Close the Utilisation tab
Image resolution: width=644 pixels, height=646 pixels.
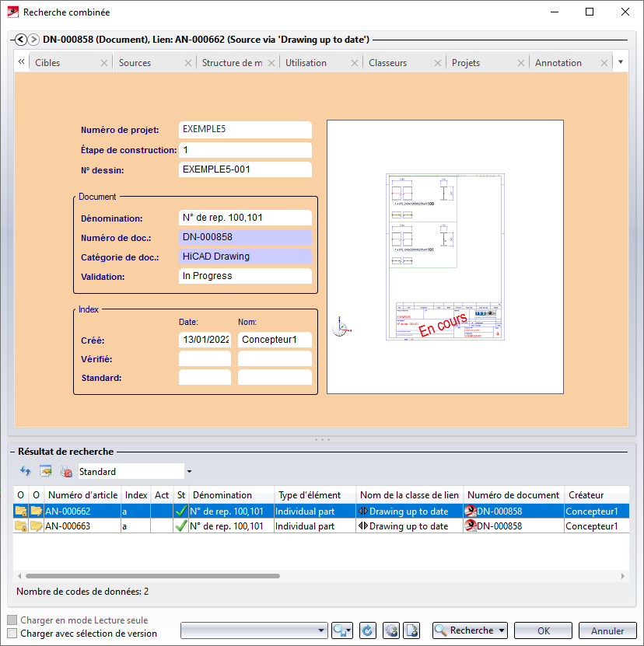[x=355, y=63]
